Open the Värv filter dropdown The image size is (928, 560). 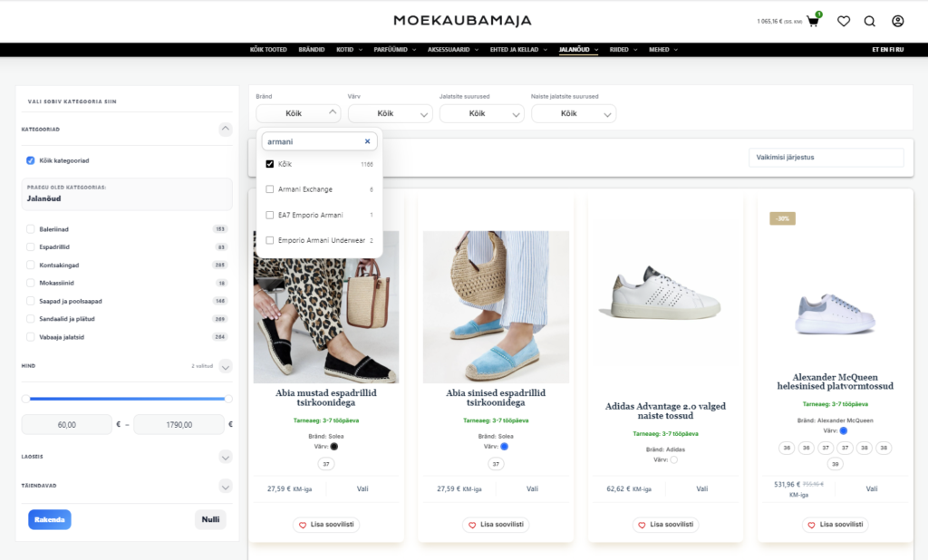(390, 112)
